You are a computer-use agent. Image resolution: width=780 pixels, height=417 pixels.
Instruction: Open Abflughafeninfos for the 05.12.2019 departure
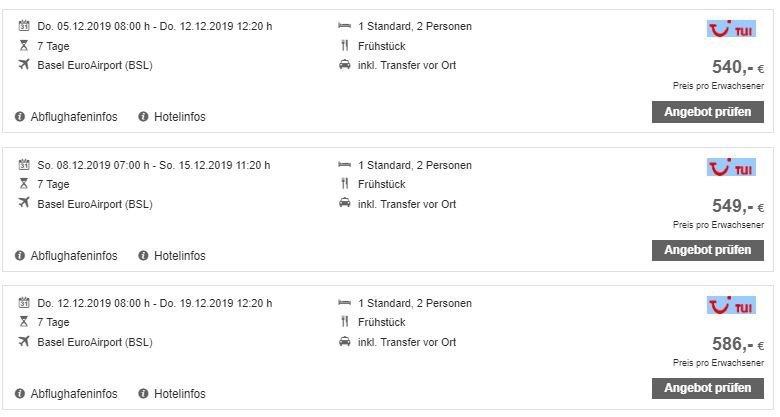click(73, 117)
